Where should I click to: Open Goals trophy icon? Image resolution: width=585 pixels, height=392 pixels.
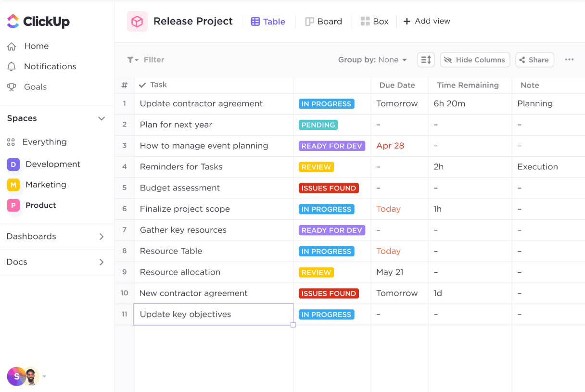click(12, 87)
